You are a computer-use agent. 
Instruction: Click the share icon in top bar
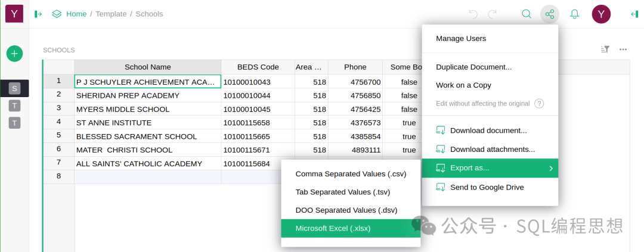pyautogui.click(x=550, y=14)
